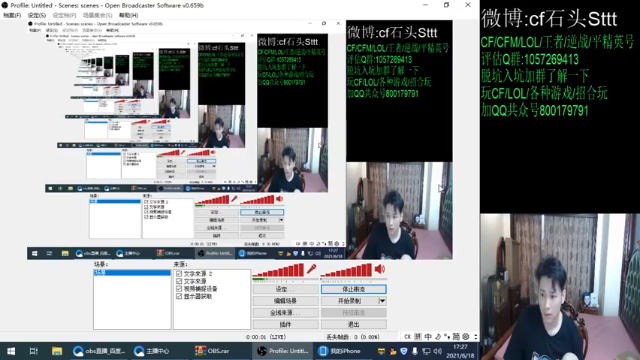The width and height of the screenshot is (640, 360).
Task: Open IME settings gear icon
Action: pos(466,337)
